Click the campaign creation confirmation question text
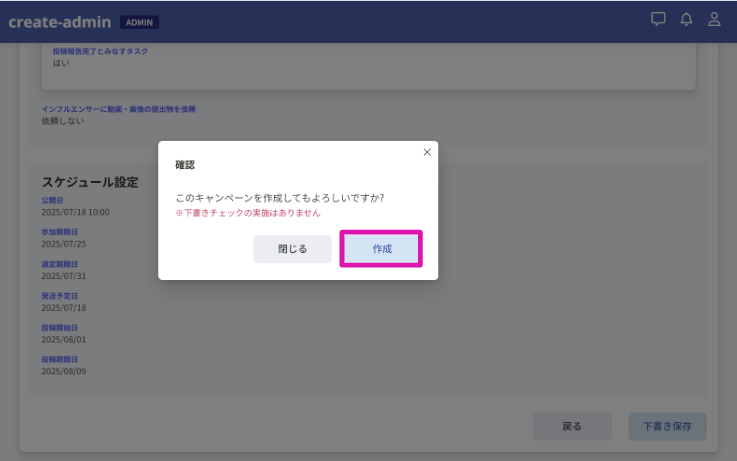The width and height of the screenshot is (737, 461). 279,198
